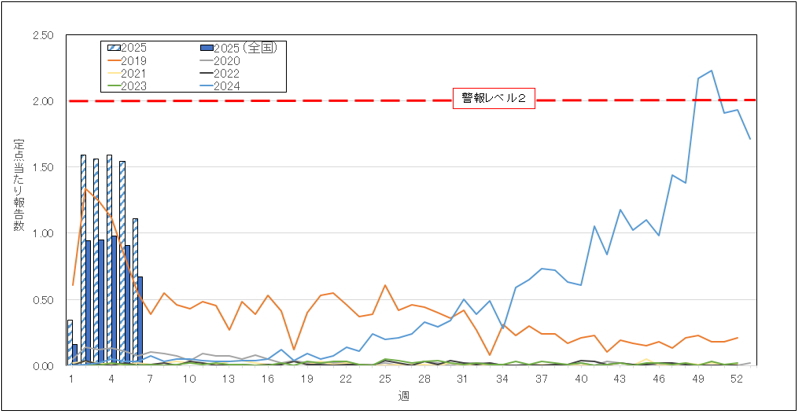Screen dimensions: 798x412
Task: Select the orange 2019 legend line marker
Action: pos(115,61)
